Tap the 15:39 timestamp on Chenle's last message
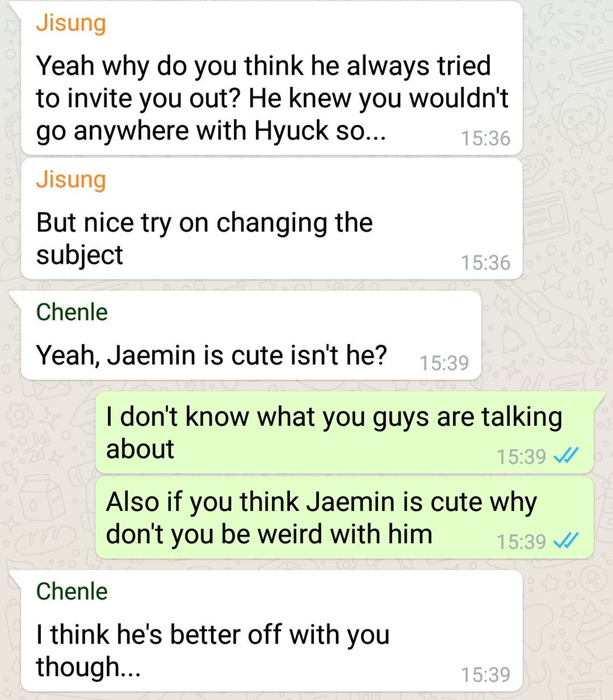This screenshot has width=613, height=700. (485, 674)
